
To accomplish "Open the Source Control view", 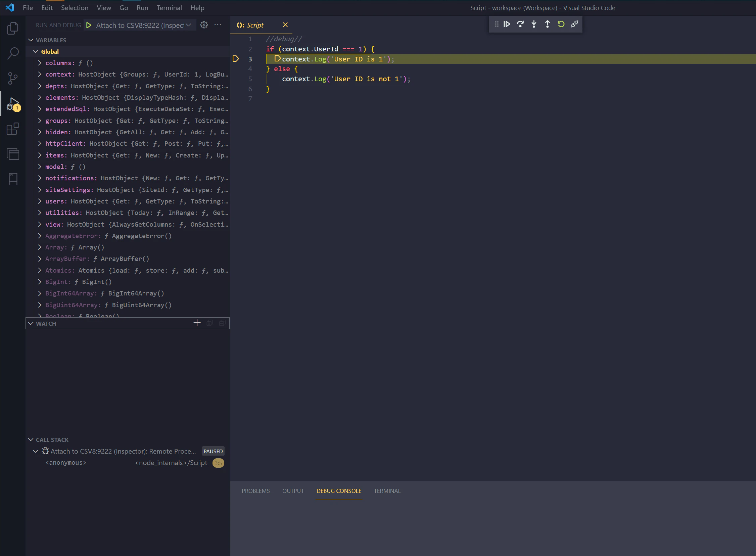I will [x=13, y=79].
